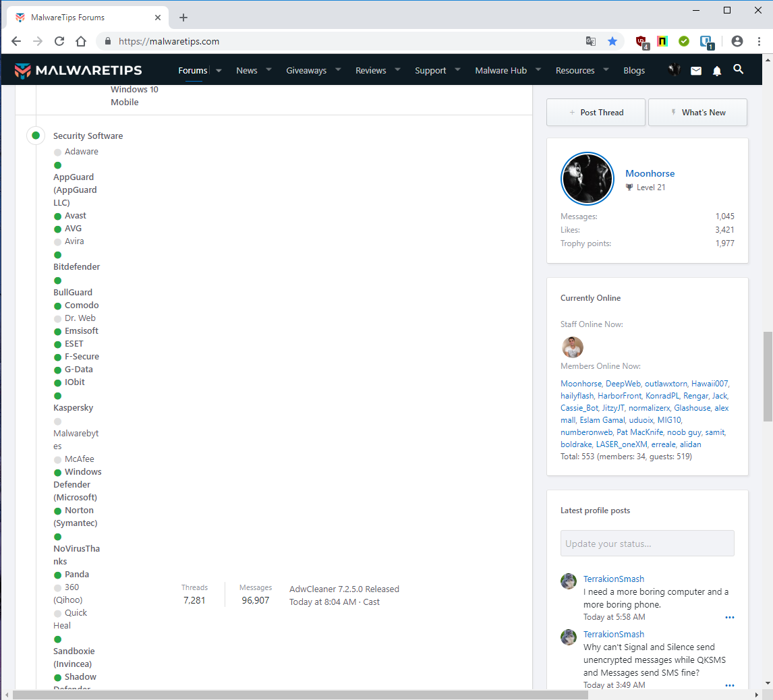Click the Moonhorse profile picture
Screen dimensions: 773x700
pyautogui.click(x=588, y=179)
